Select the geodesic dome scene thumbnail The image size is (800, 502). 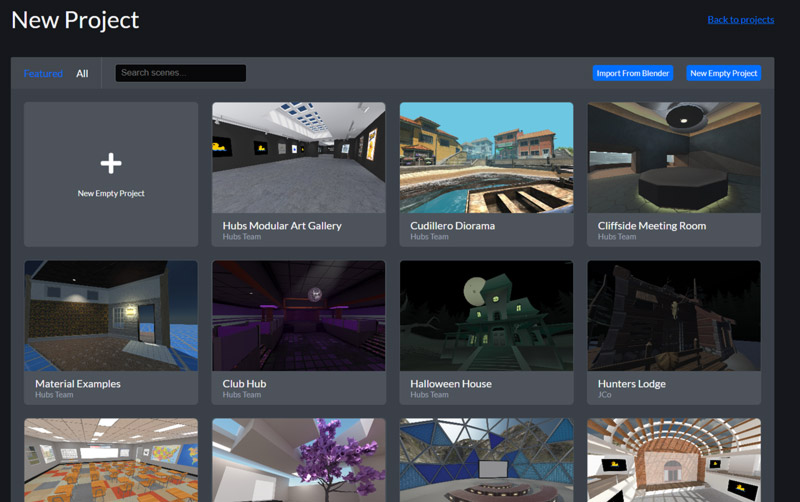coord(486,460)
